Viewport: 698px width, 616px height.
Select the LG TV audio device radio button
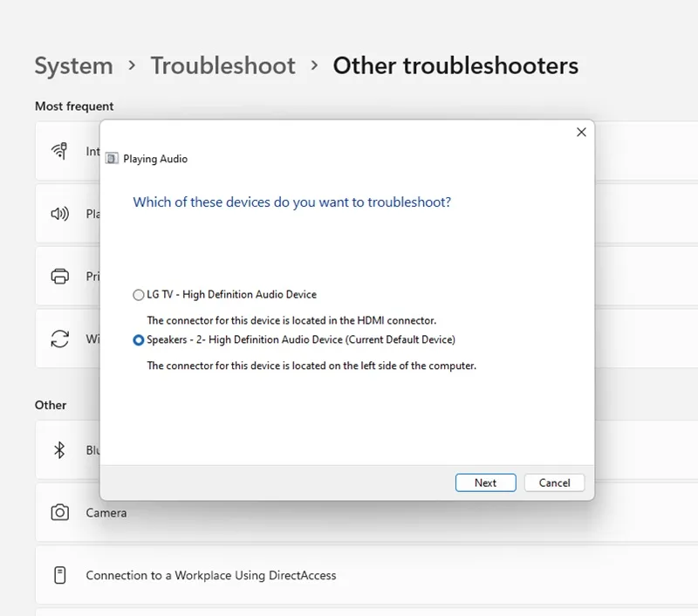point(139,295)
